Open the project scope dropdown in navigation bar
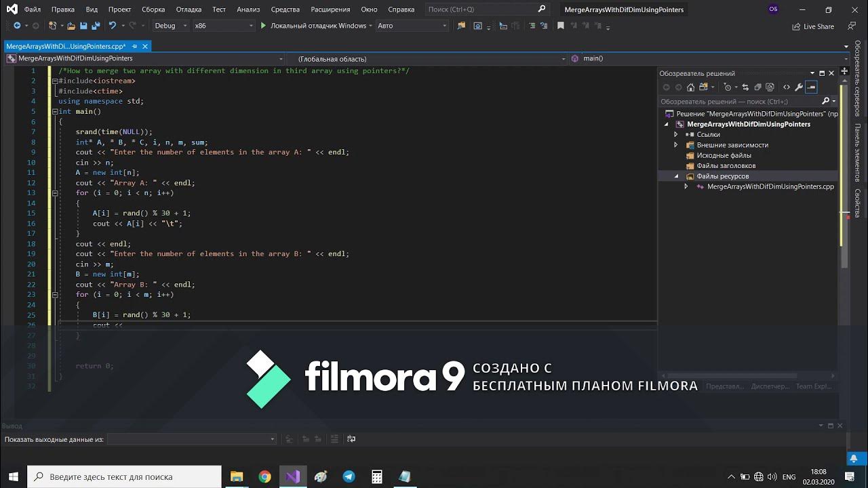 (146, 58)
